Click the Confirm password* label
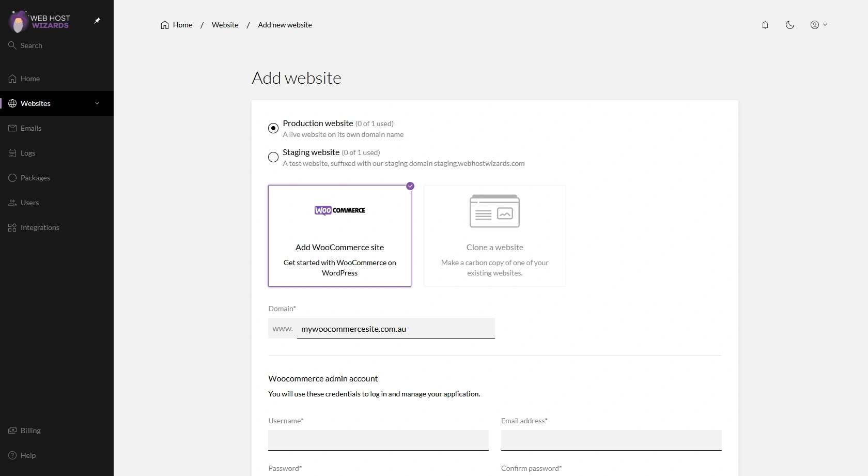 point(531,468)
